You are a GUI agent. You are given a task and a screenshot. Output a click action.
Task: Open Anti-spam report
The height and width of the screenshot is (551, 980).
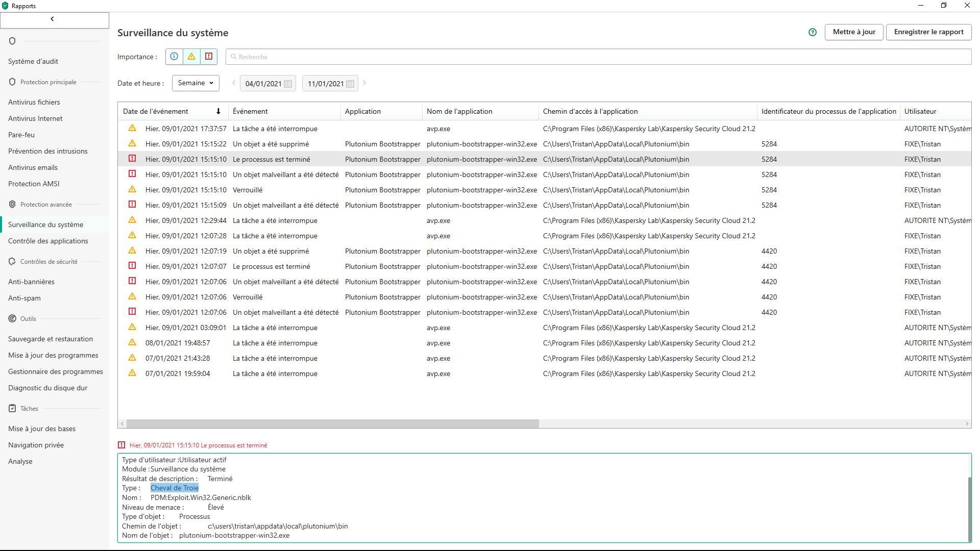coord(24,298)
